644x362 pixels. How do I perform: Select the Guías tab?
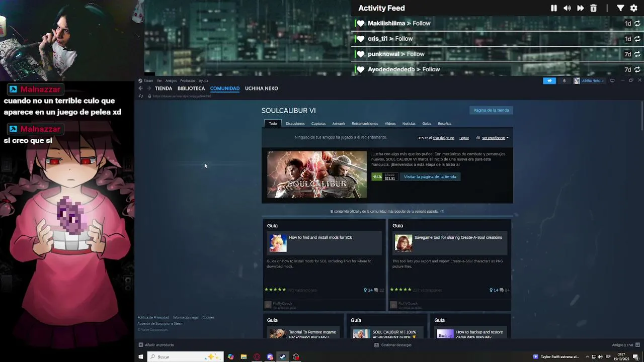(427, 124)
